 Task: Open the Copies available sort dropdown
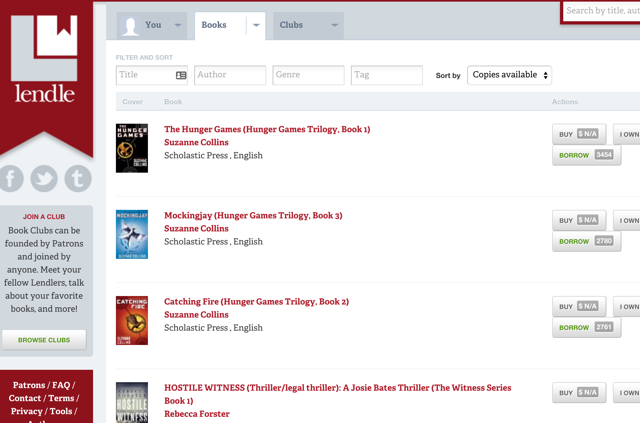click(x=509, y=75)
